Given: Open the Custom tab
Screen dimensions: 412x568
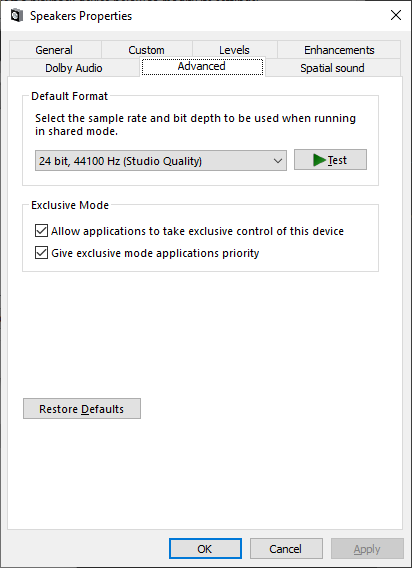Looking at the screenshot, I should point(147,50).
